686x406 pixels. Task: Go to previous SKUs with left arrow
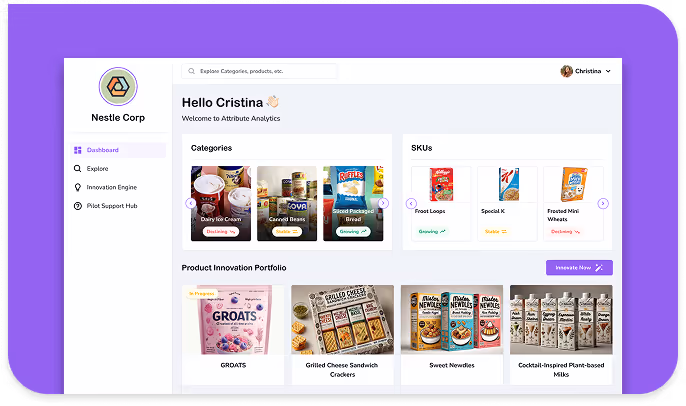point(411,203)
